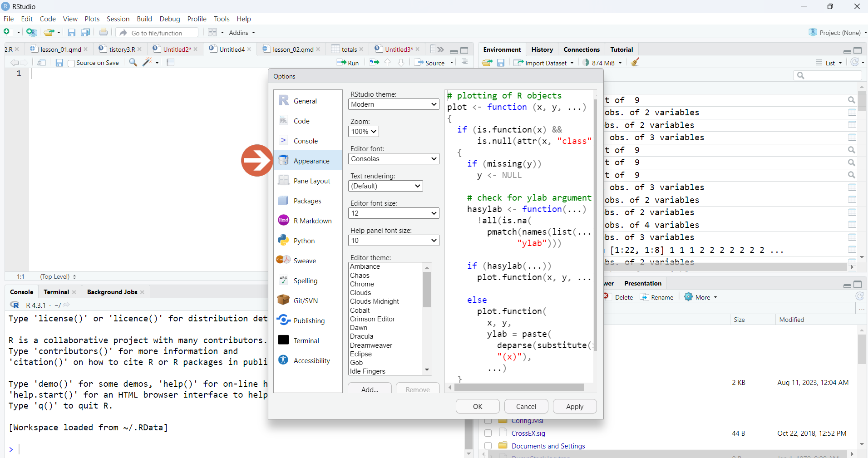Toggle the Source on Save checkbox

point(71,63)
